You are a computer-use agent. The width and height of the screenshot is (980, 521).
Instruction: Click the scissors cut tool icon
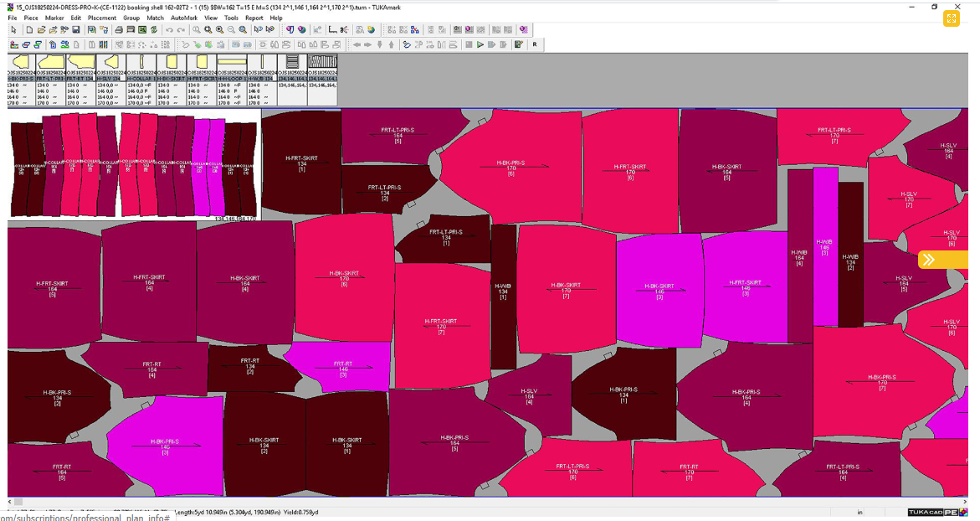344,29
